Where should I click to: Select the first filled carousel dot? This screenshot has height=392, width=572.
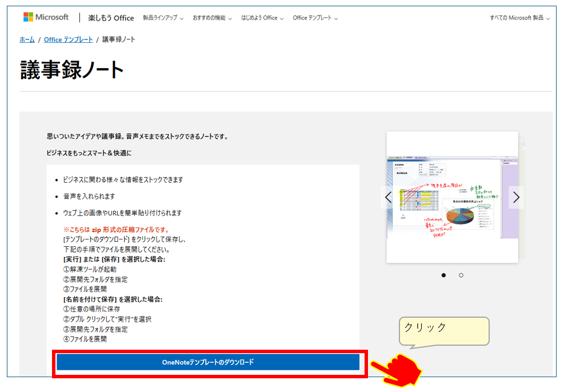tap(443, 275)
